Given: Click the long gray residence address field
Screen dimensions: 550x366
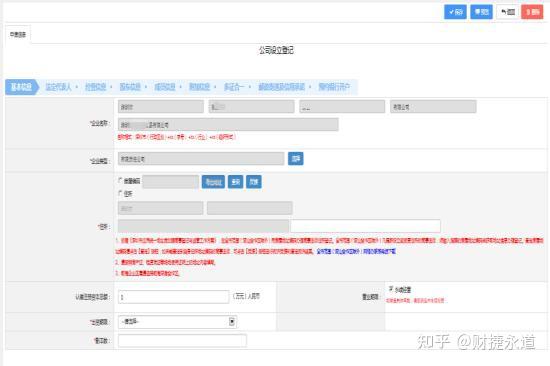Looking at the screenshot, I should coord(203,226).
